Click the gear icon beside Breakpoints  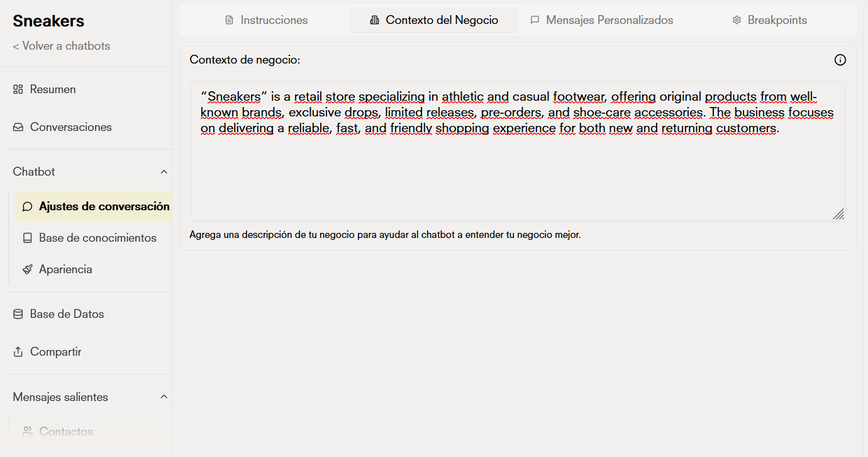coord(736,20)
